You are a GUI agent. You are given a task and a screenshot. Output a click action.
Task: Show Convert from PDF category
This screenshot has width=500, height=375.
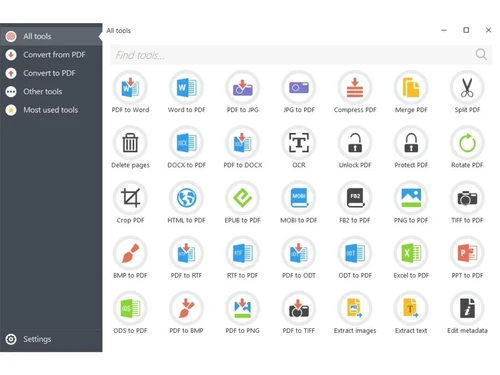(51, 55)
